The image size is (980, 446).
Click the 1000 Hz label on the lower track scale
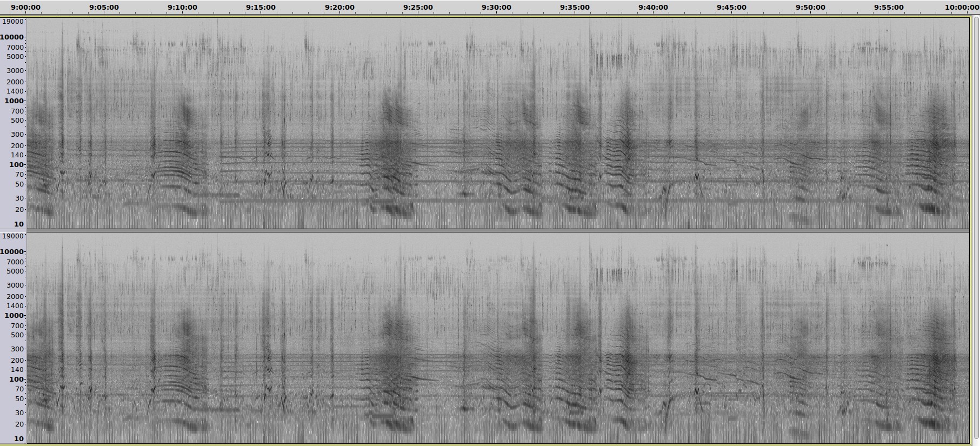tap(14, 315)
